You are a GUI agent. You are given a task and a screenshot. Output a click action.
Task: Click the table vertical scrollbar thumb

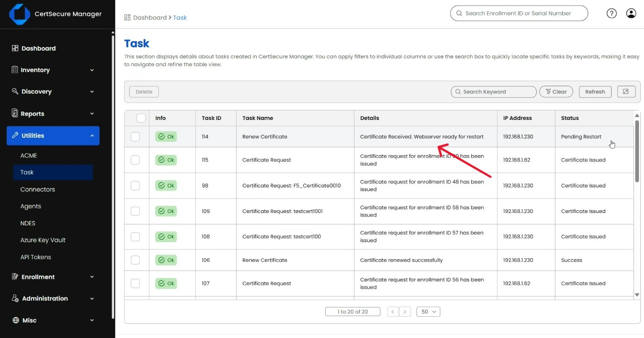point(637,151)
